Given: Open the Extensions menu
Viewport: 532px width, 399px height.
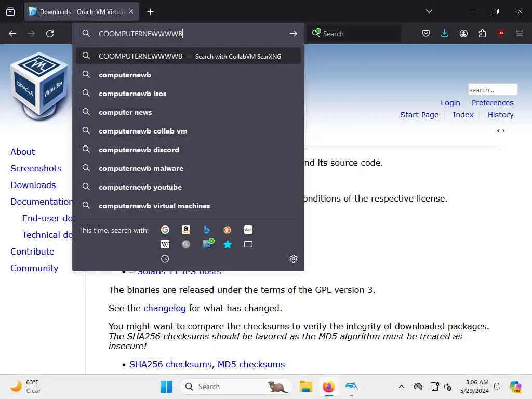Looking at the screenshot, I should pyautogui.click(x=482, y=33).
